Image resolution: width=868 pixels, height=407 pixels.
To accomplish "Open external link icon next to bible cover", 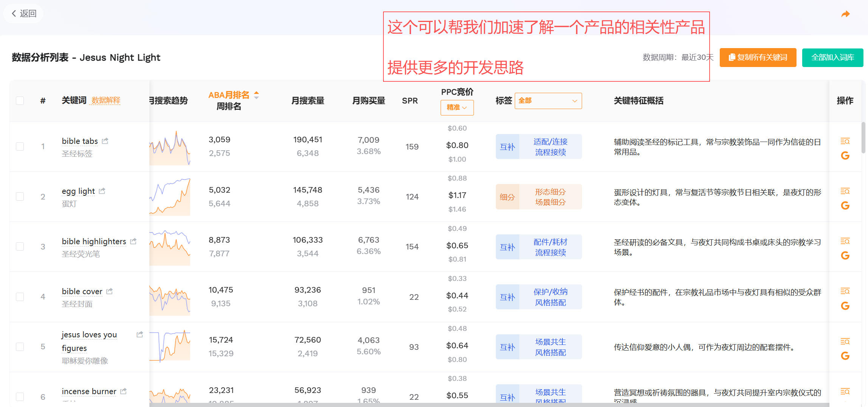I will tap(110, 291).
